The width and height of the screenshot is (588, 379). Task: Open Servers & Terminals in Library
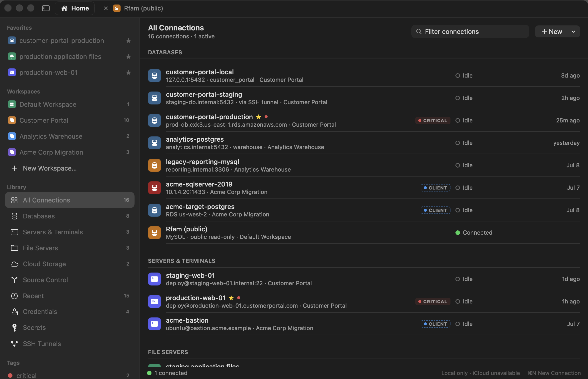70,232
